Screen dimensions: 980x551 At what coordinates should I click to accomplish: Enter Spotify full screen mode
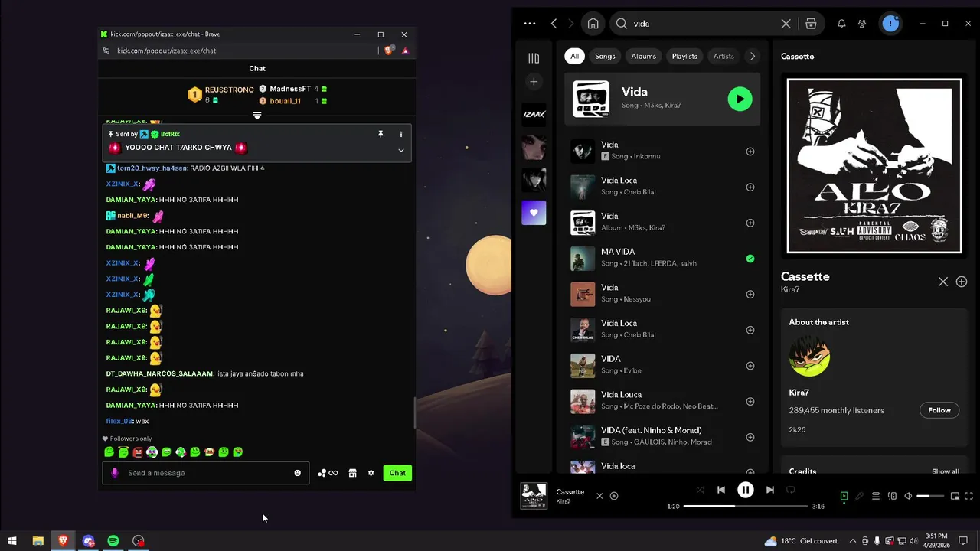[x=969, y=496]
